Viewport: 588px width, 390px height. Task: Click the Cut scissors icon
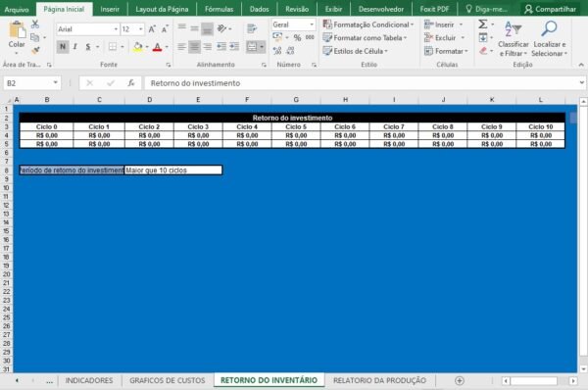35,24
